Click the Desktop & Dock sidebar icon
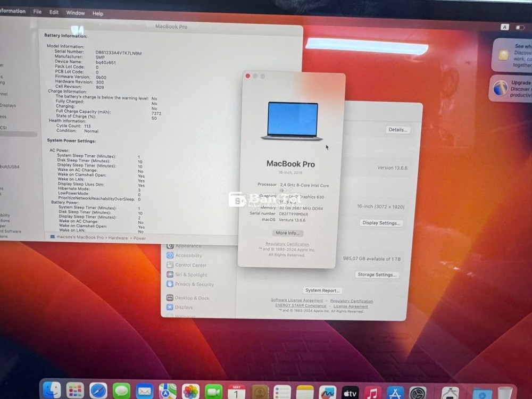The image size is (532, 399). pos(170,297)
